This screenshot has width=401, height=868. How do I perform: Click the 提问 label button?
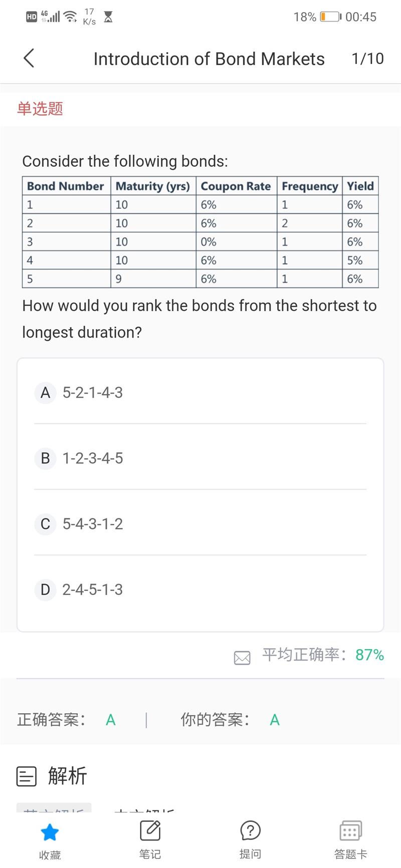250,854
